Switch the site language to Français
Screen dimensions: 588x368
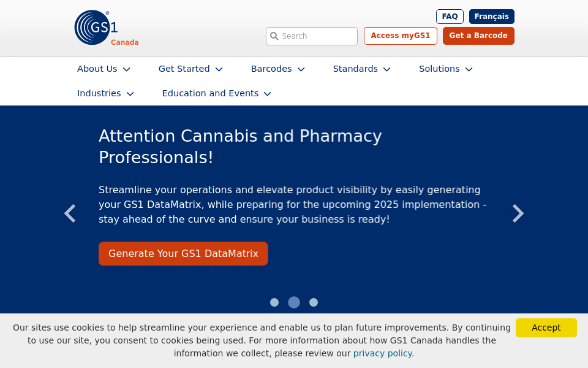click(491, 17)
